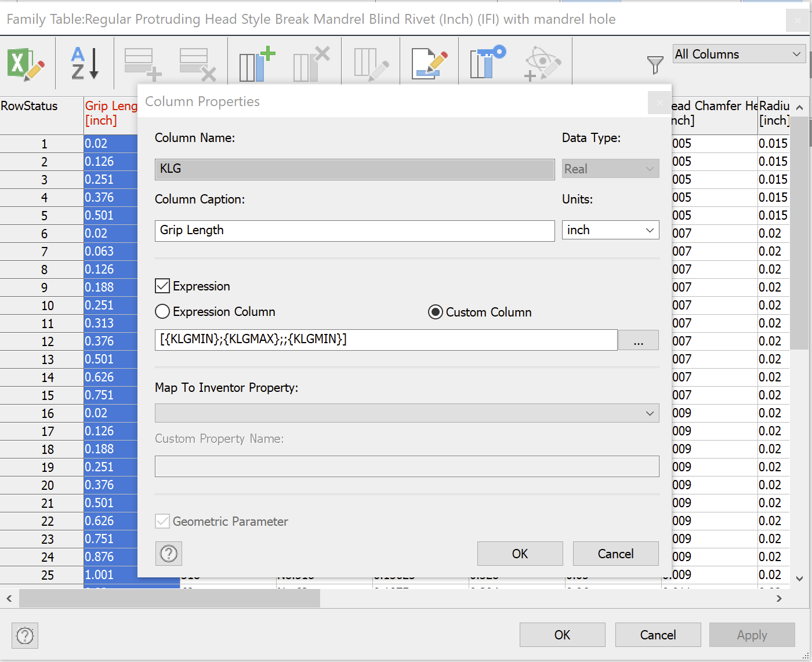Confirm column properties with OK

[519, 553]
